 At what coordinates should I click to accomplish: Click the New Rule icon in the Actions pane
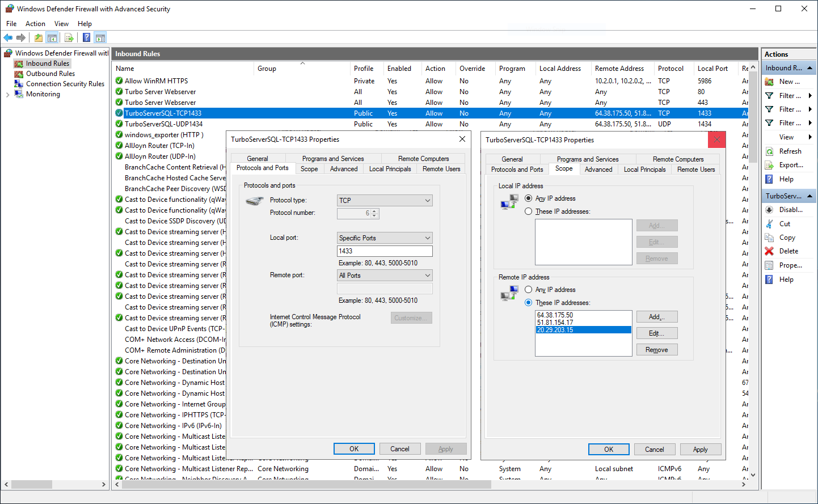point(770,81)
